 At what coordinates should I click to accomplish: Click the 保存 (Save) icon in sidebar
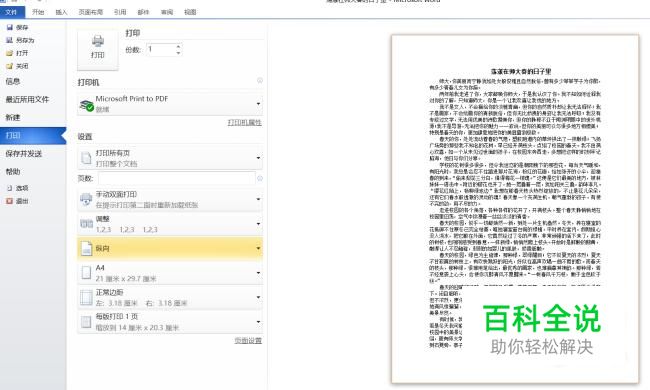10,27
